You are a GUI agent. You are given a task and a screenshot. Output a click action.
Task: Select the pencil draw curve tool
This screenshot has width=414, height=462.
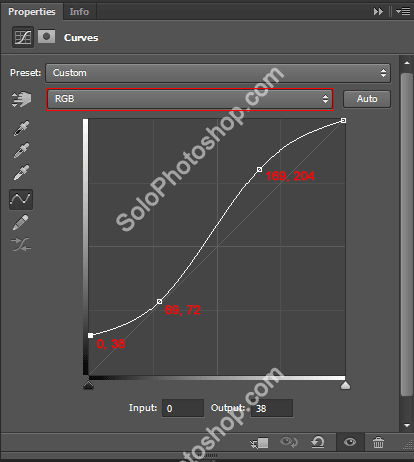point(21,222)
